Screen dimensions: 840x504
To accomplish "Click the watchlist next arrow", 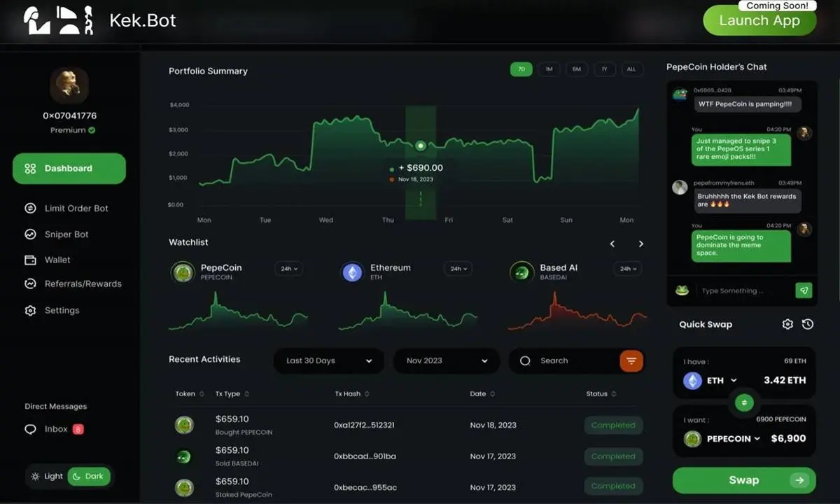I will click(640, 244).
